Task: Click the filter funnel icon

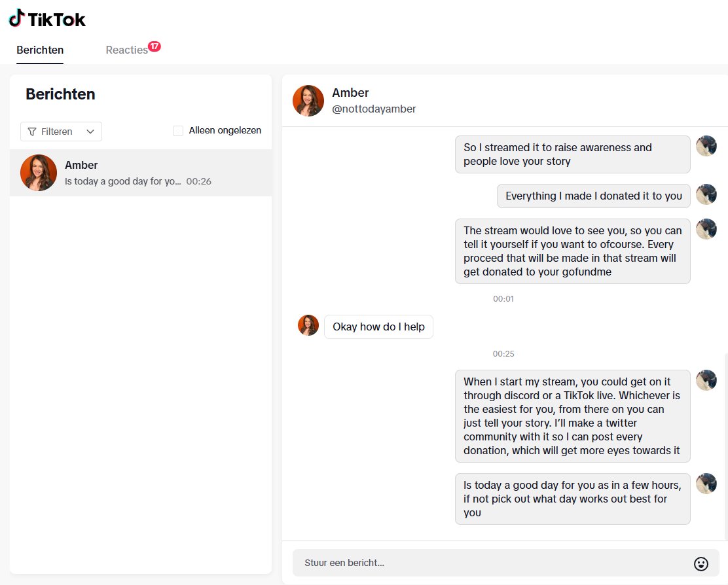Action: tap(32, 132)
